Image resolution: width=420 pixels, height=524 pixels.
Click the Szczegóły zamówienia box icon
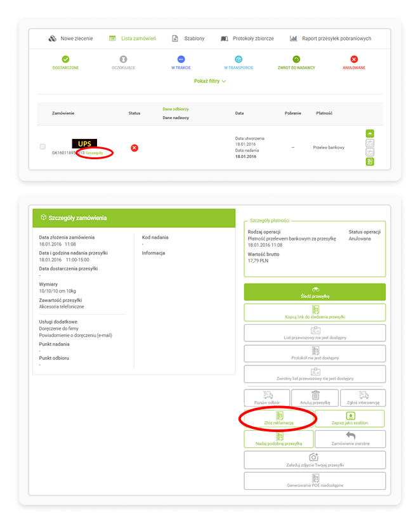pos(43,218)
